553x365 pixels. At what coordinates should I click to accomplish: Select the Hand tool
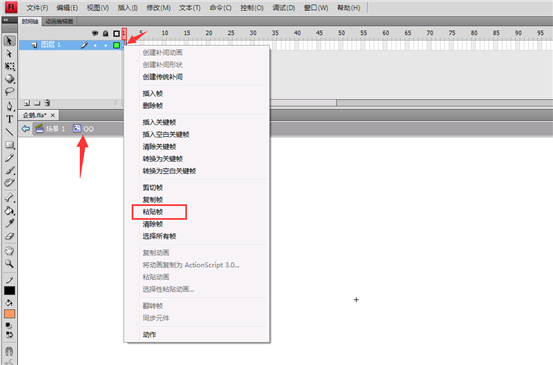[x=9, y=251]
